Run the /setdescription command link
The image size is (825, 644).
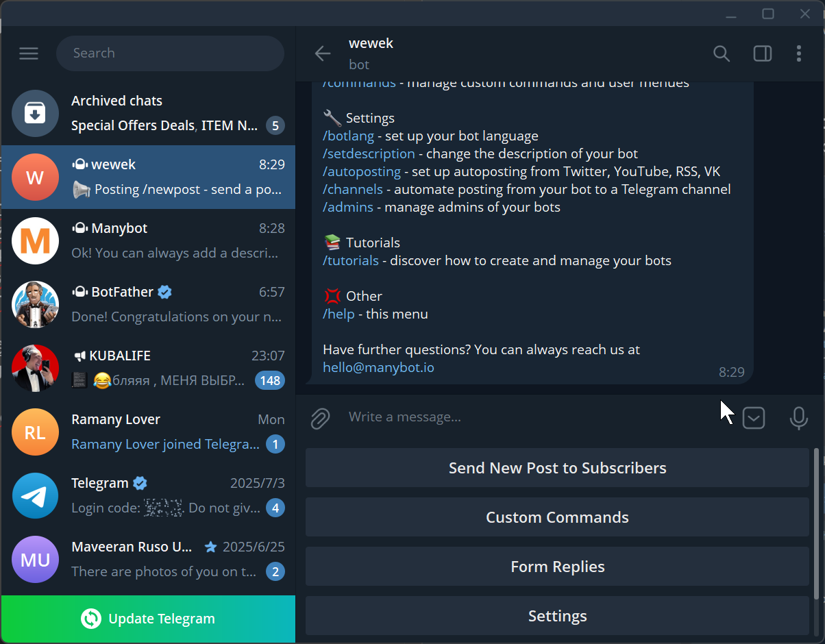click(x=369, y=153)
